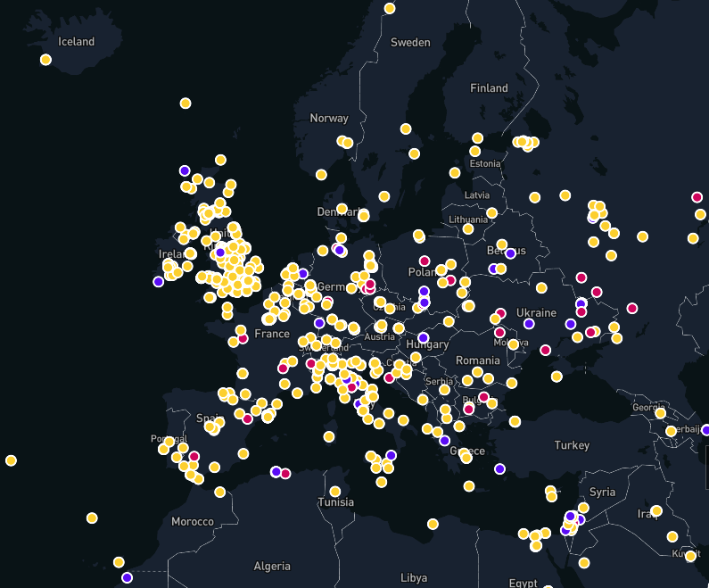Click the Algeria country label
This screenshot has width=709, height=588.
click(x=272, y=566)
